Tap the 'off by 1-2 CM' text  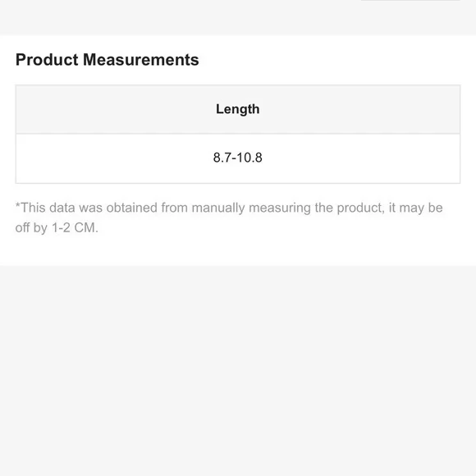coord(57,227)
